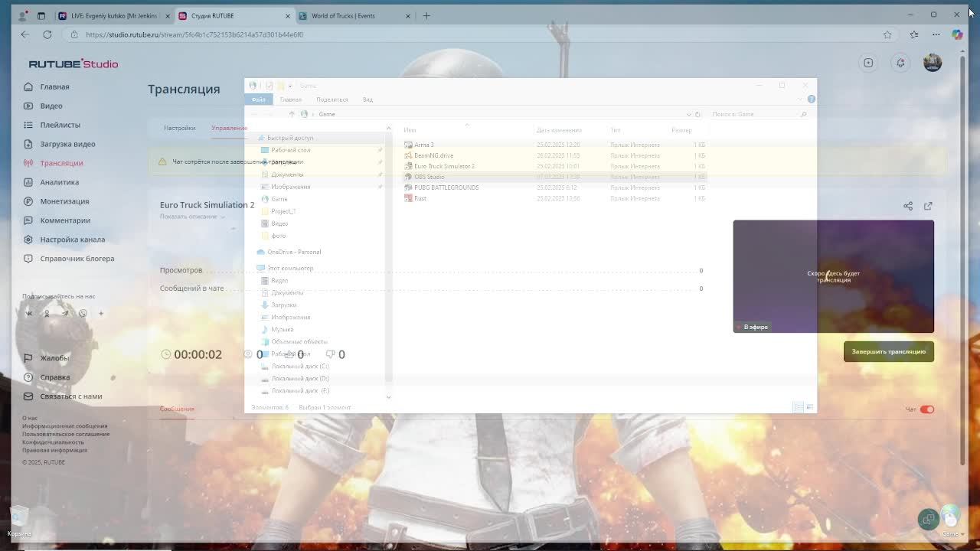Open Copilot icon in browser toolbar
Image resolution: width=980 pixels, height=551 pixels.
[x=957, y=34]
